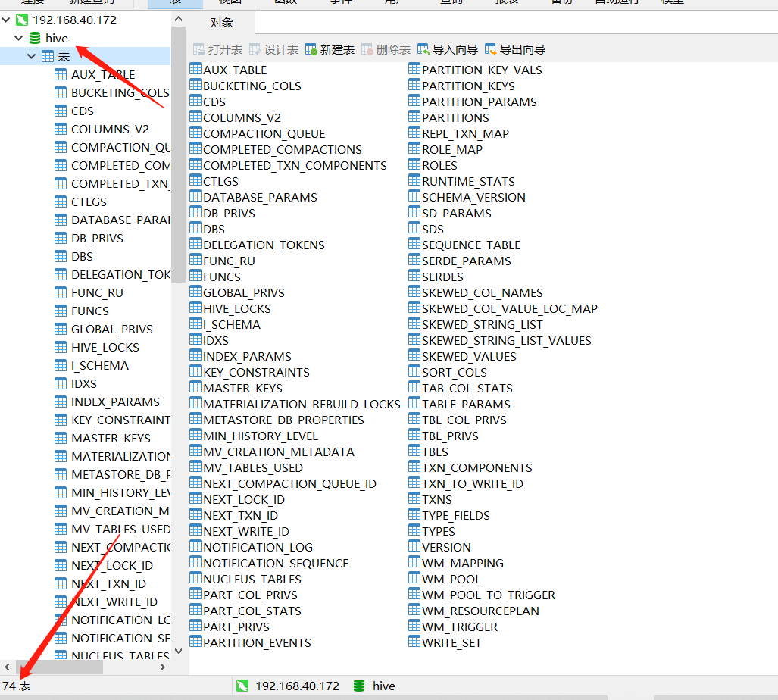
Task: Select PARTITIONS table icon in object list
Action: [x=414, y=117]
